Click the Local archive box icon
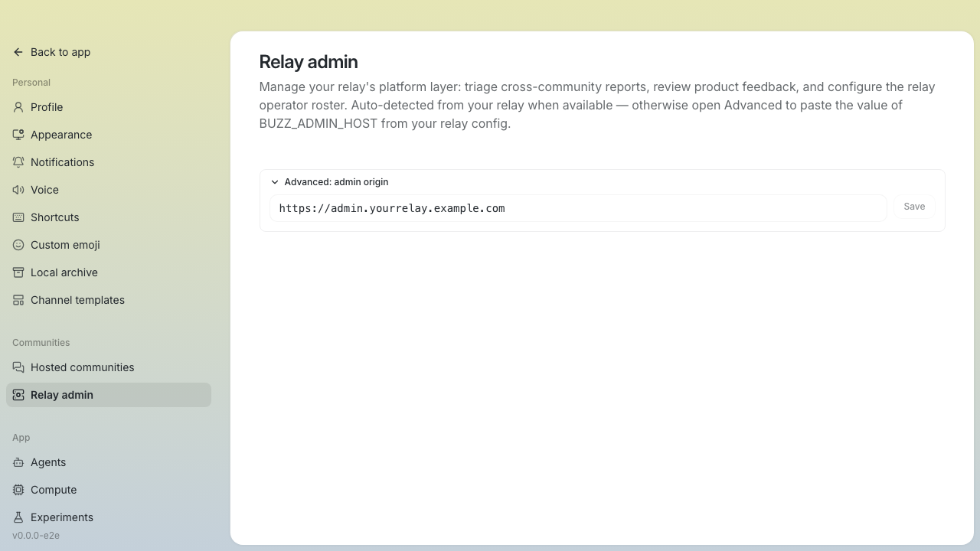The height and width of the screenshot is (551, 980). [18, 272]
